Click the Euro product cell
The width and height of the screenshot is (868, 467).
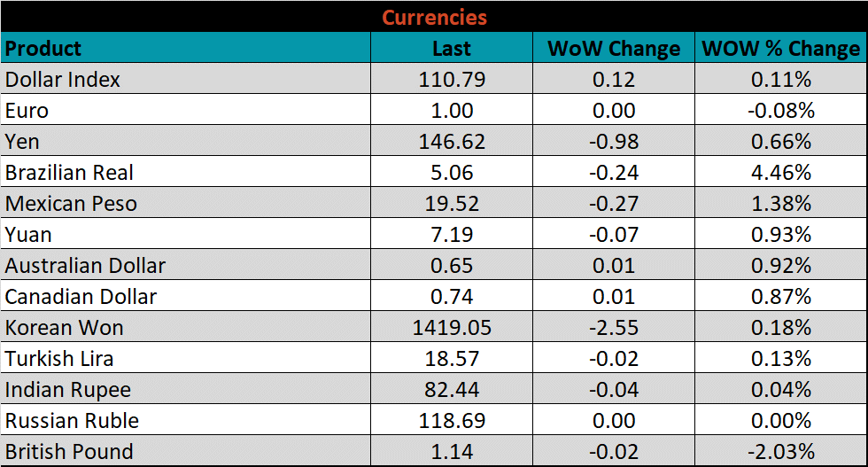27,111
